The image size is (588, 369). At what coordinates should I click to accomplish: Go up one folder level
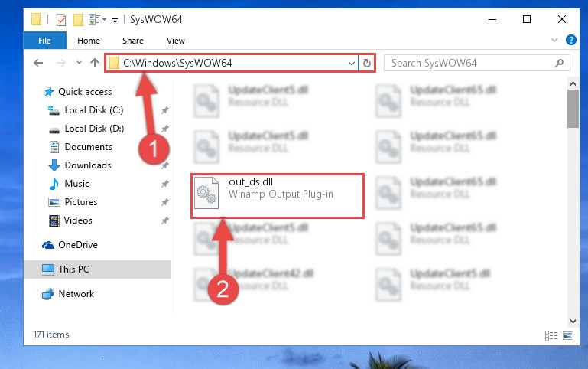tap(95, 63)
